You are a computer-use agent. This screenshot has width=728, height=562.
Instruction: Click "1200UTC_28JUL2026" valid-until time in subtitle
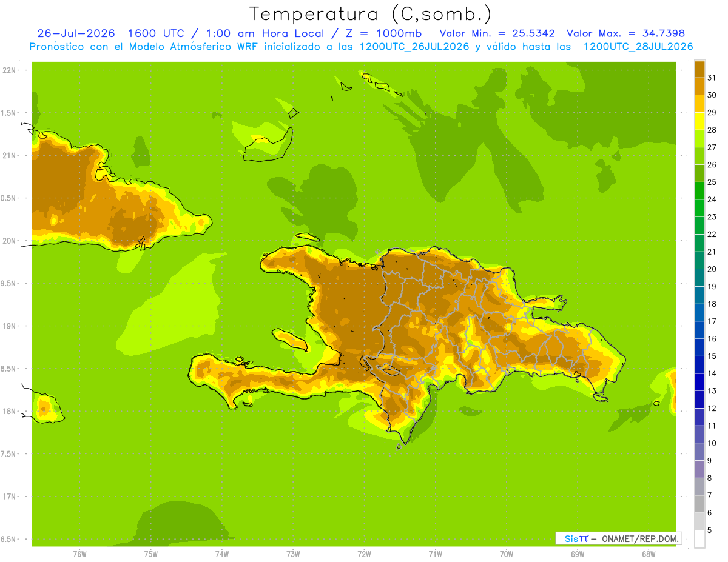(x=638, y=47)
